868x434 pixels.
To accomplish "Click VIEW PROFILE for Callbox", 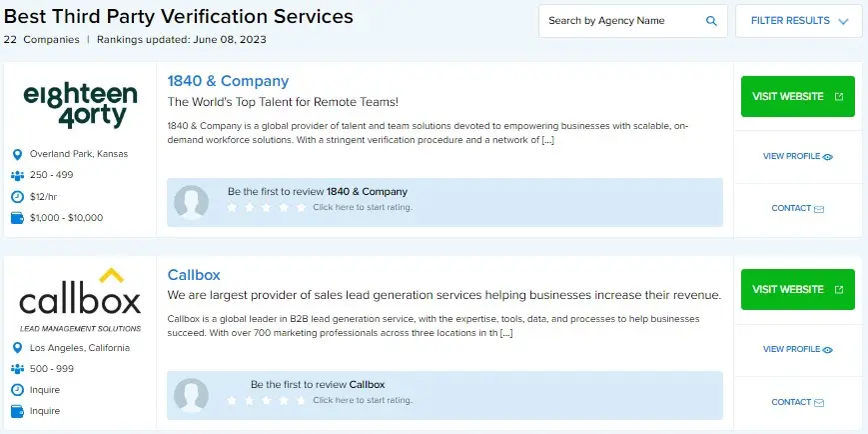I will point(798,349).
